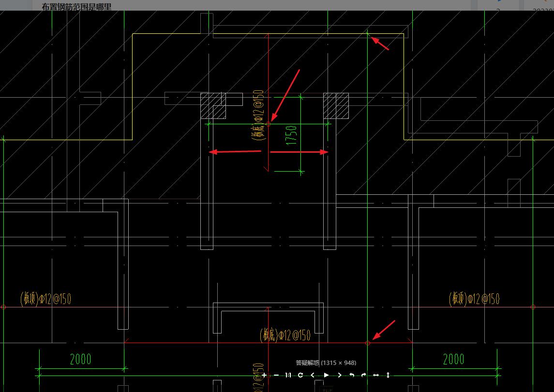Zoom in with the plus icon
Viewport: 554px width, 392px height.
coord(264,375)
